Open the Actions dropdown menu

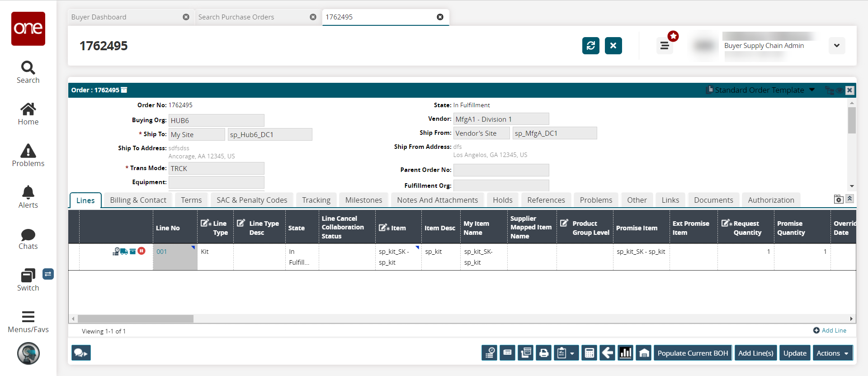(x=832, y=353)
